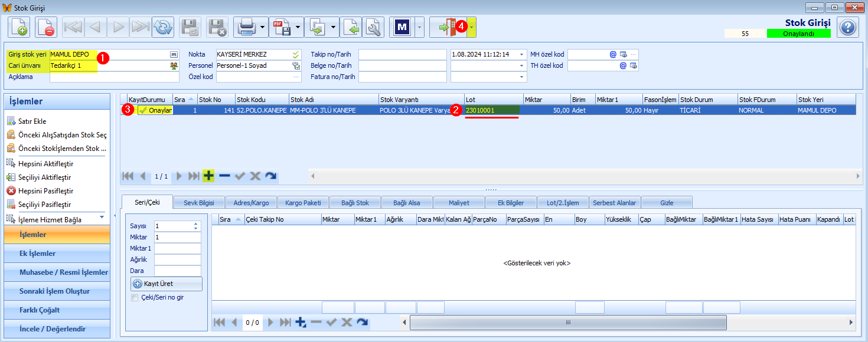Screen dimensions: 868x342
Task: Click green check icon in Nokta field
Action: pyautogui.click(x=296, y=54)
